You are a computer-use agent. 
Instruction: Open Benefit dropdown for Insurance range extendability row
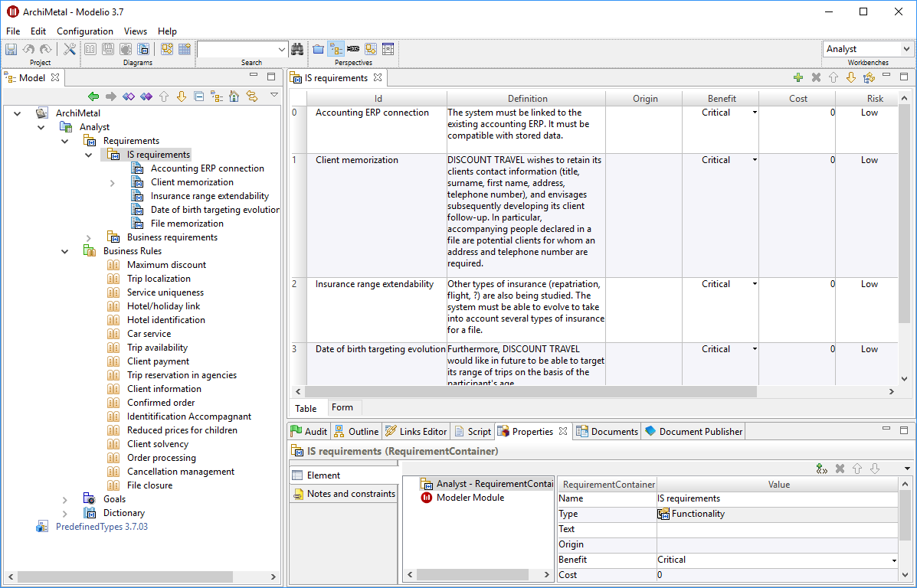tap(755, 283)
